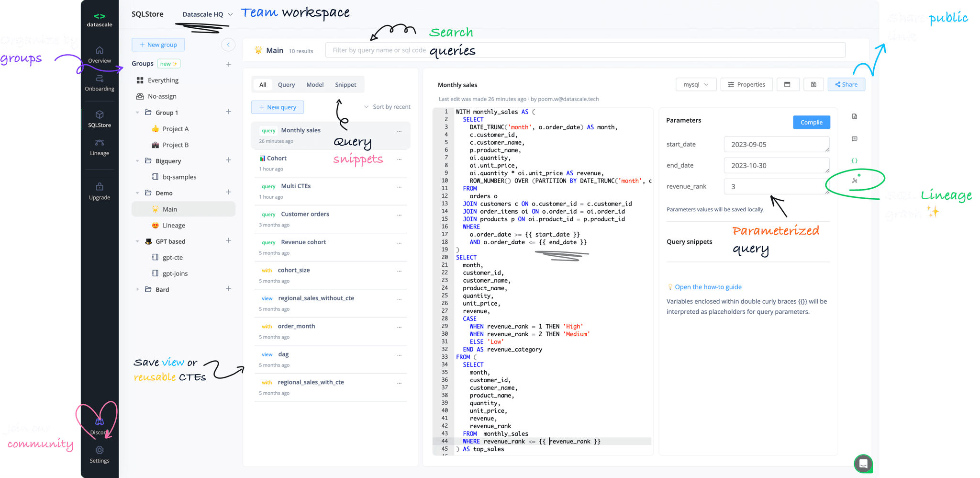Save the query with the floppy disk icon
980x478 pixels.
[x=813, y=84]
